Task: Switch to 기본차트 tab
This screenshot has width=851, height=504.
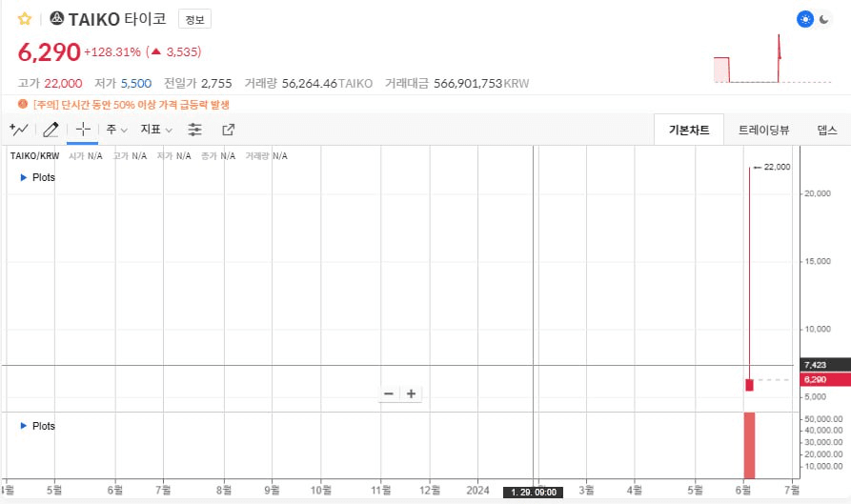Action: (689, 130)
